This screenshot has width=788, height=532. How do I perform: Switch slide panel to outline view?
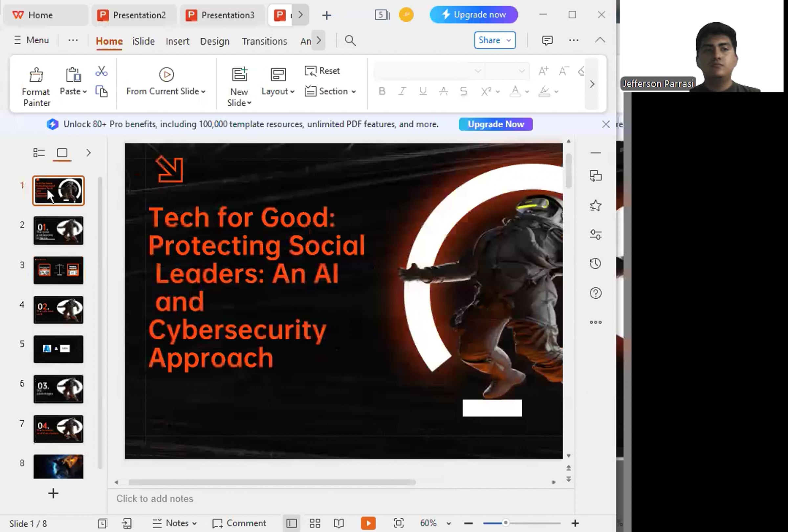coord(39,153)
